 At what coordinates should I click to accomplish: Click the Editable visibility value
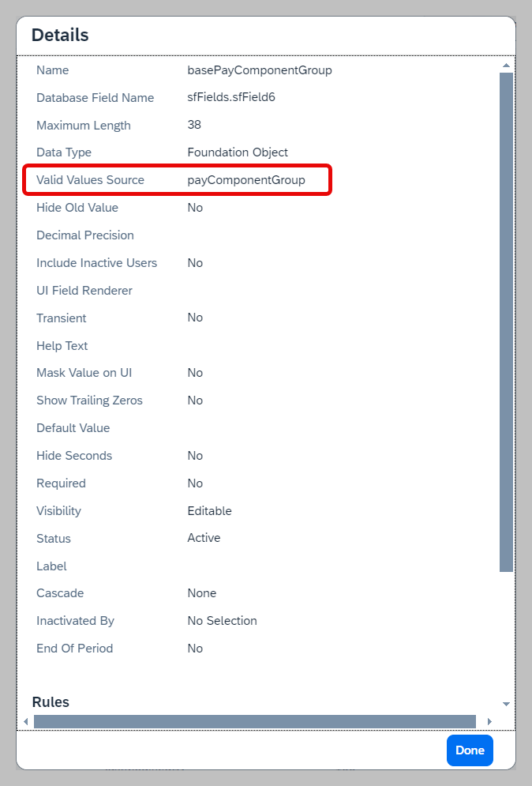pos(209,511)
